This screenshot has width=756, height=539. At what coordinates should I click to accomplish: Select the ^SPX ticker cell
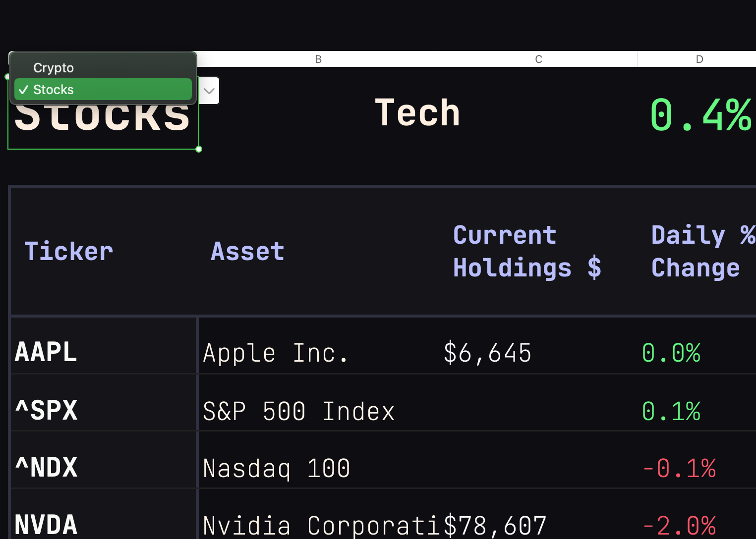[47, 410]
